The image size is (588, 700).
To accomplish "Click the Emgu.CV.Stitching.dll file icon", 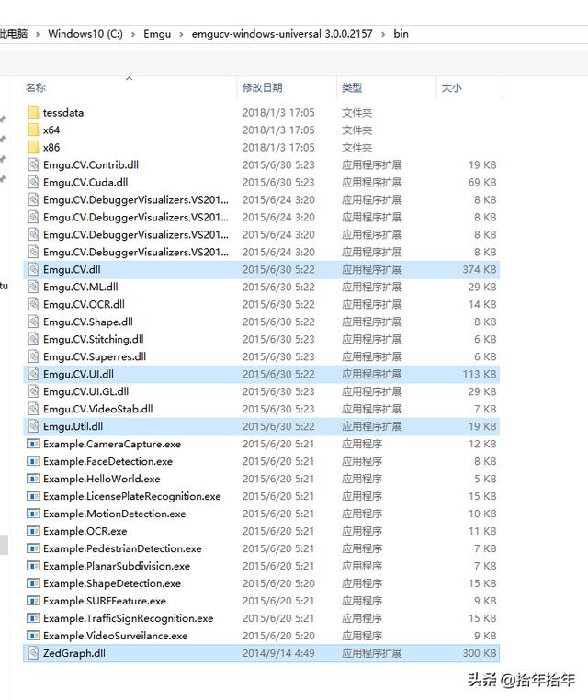I will tap(33, 339).
